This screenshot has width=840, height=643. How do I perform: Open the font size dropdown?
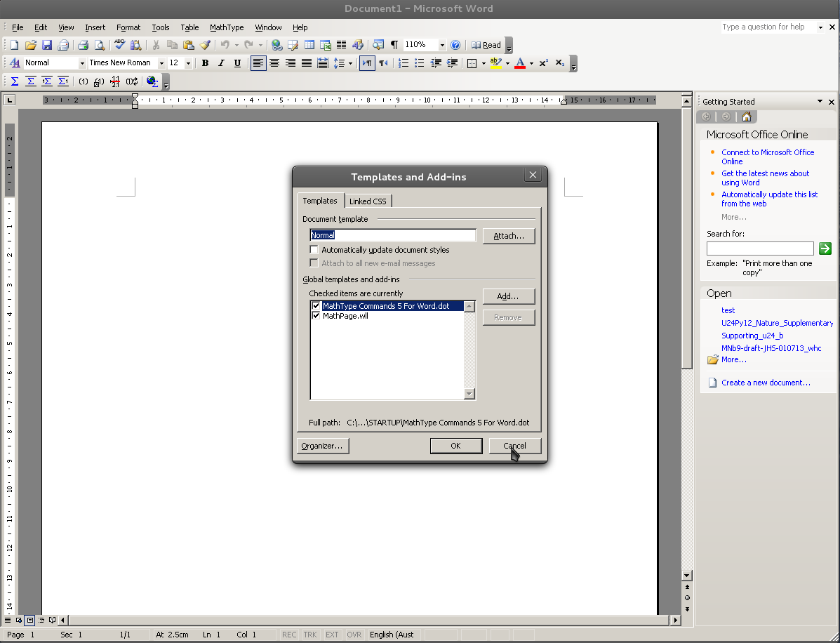(187, 62)
